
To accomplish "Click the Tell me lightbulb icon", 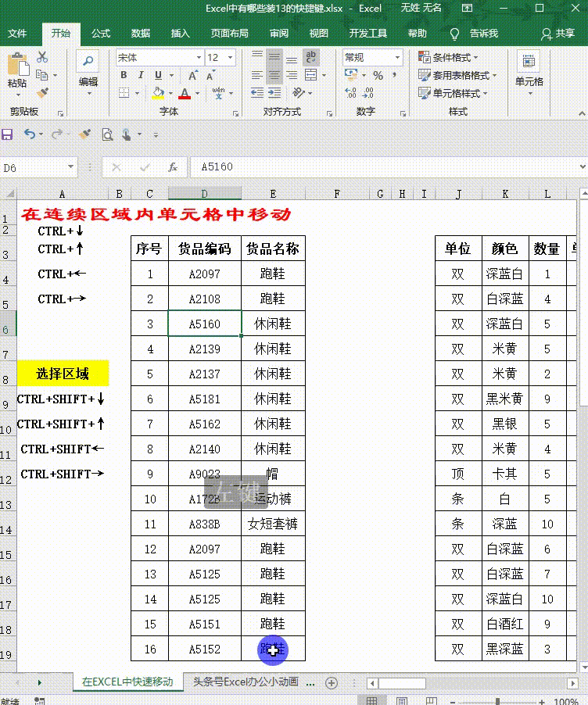I will [455, 34].
